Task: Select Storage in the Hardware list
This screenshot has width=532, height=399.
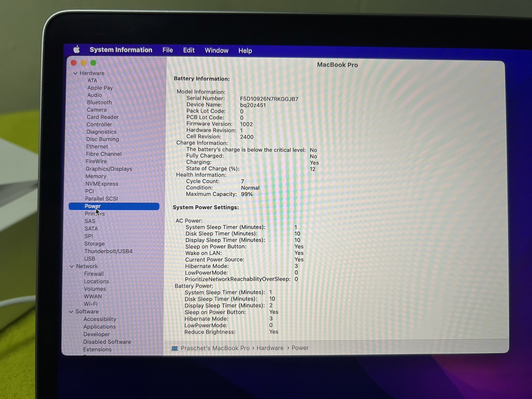Action: pos(94,244)
